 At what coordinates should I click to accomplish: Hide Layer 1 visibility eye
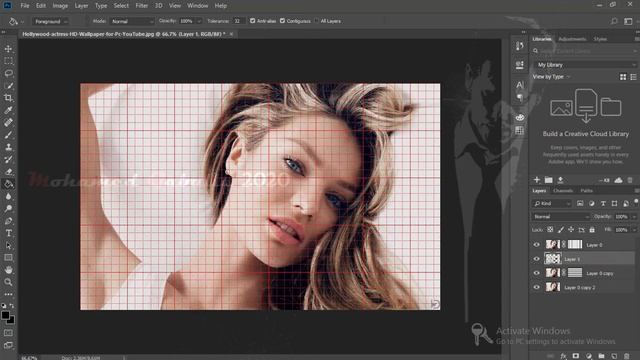tap(536, 259)
